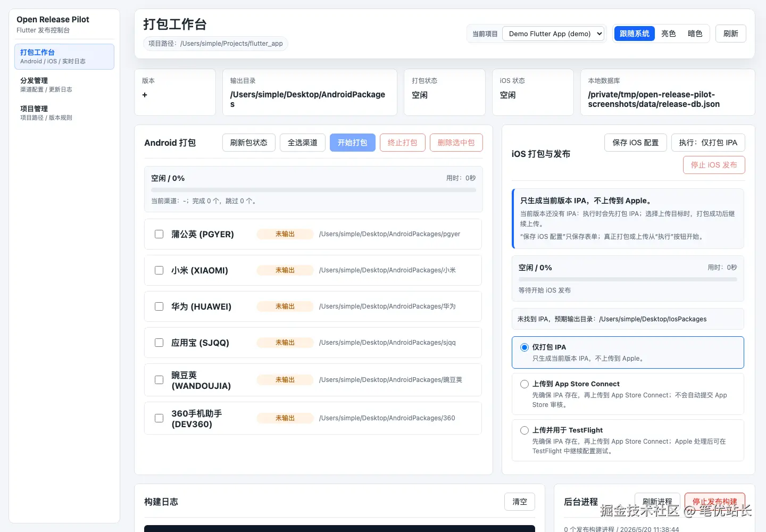766x532 pixels.
Task: Click the 未输出 badge in the 应用宝 row
Action: pyautogui.click(x=285, y=343)
